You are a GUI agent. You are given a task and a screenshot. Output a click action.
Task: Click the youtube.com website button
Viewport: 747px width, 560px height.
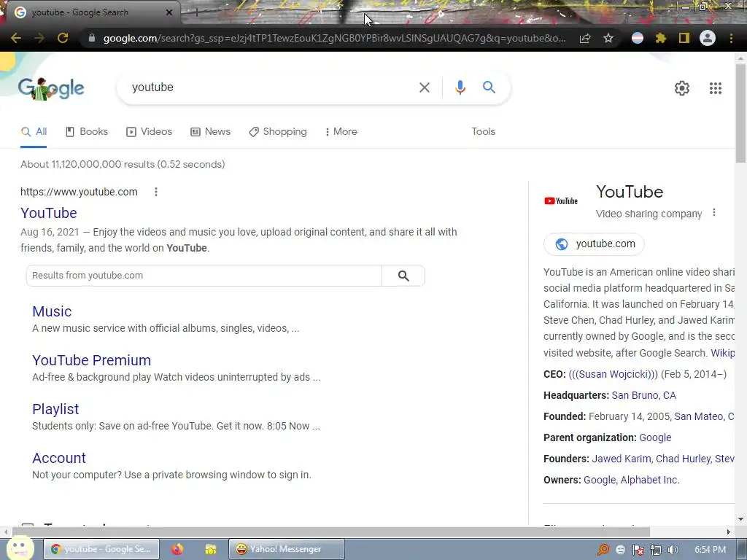pos(594,244)
